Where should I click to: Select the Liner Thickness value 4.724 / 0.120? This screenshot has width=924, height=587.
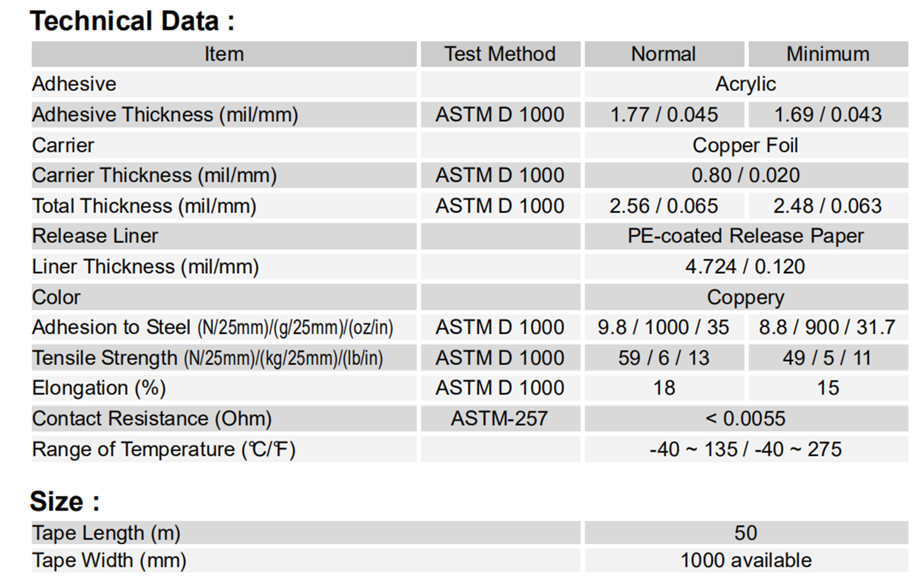click(x=745, y=267)
